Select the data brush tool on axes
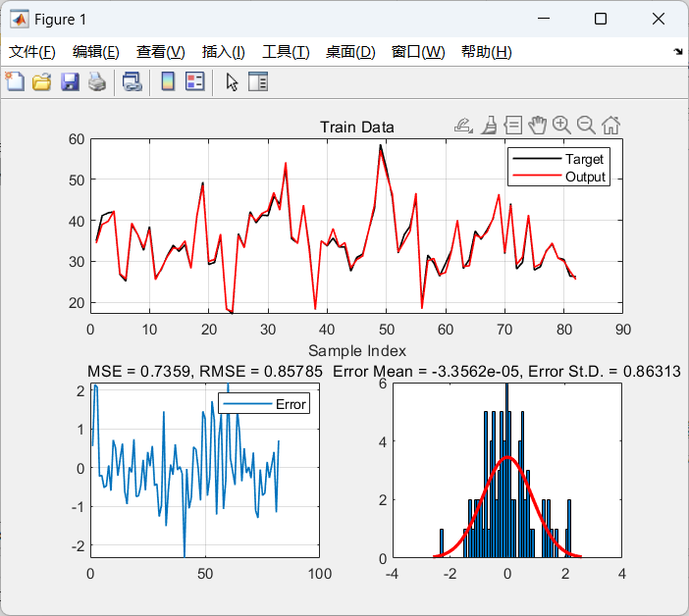This screenshot has width=689, height=616. 489,125
